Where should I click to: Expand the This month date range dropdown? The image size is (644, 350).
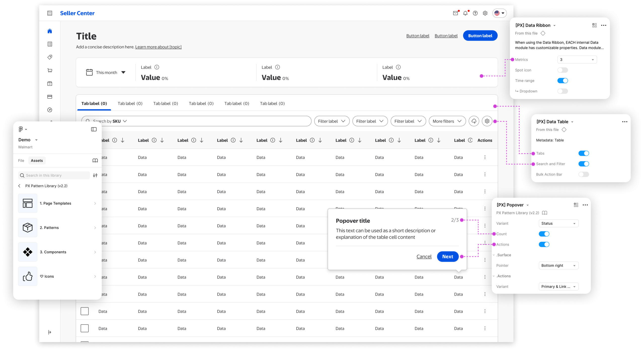106,73
